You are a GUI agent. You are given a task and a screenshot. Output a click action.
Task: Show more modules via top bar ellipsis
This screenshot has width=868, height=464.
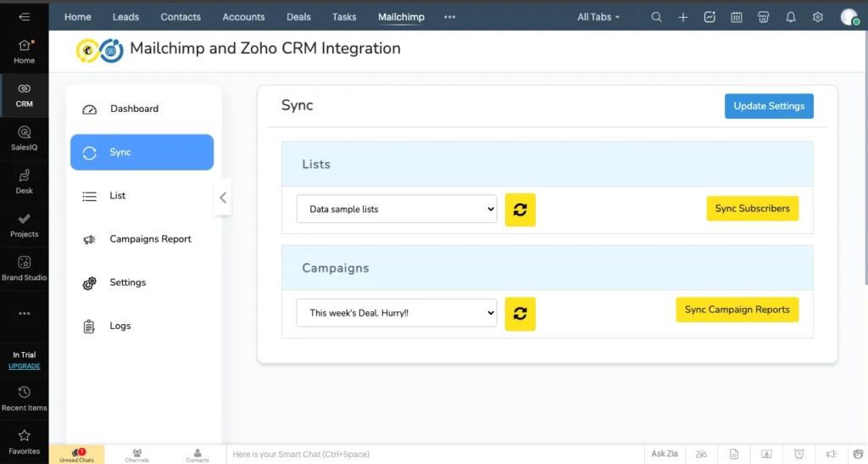pos(449,17)
